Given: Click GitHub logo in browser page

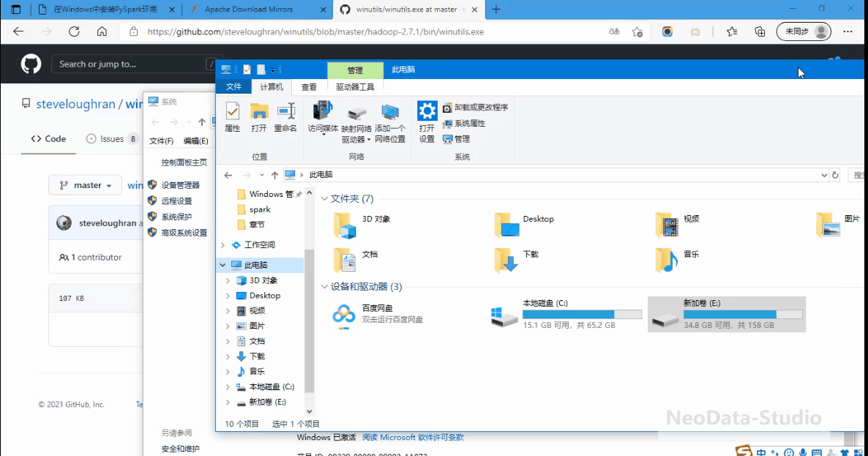Looking at the screenshot, I should point(31,64).
